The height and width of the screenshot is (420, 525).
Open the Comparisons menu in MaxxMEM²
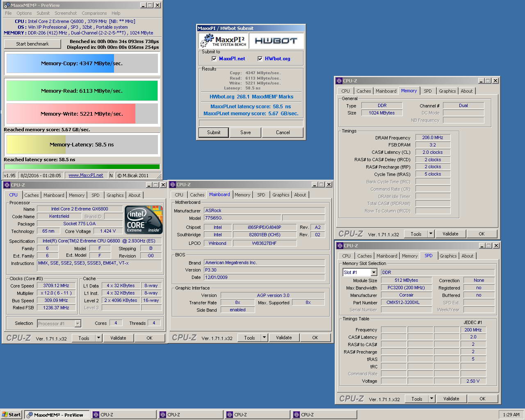pyautogui.click(x=94, y=13)
